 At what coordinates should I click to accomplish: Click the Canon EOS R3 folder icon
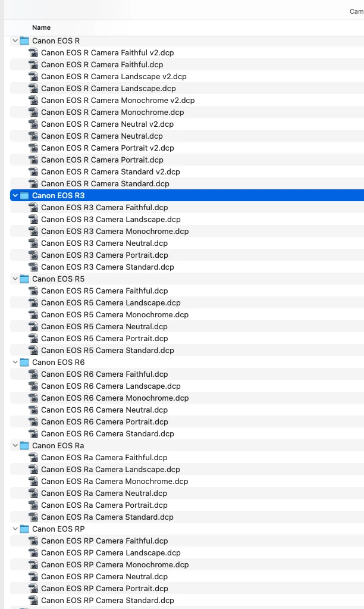pos(24,195)
